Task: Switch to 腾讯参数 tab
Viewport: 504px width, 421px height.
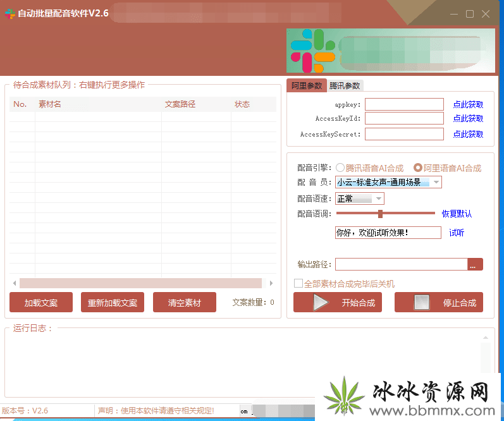Action: [x=345, y=86]
